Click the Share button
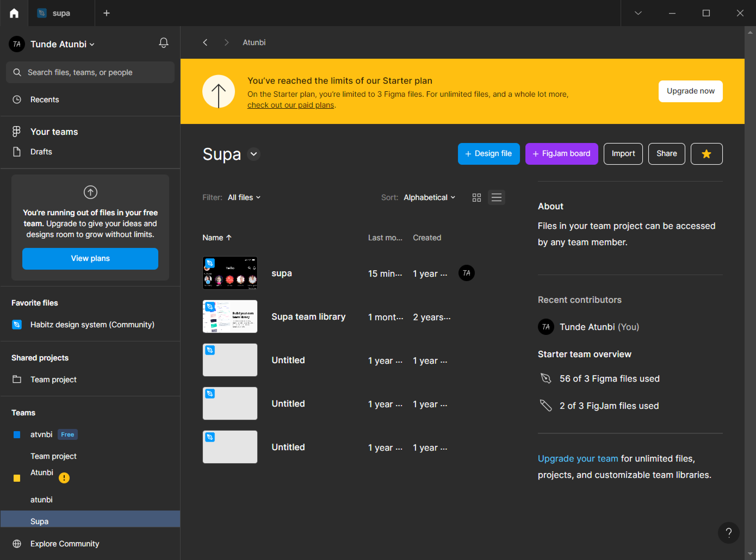 click(666, 154)
